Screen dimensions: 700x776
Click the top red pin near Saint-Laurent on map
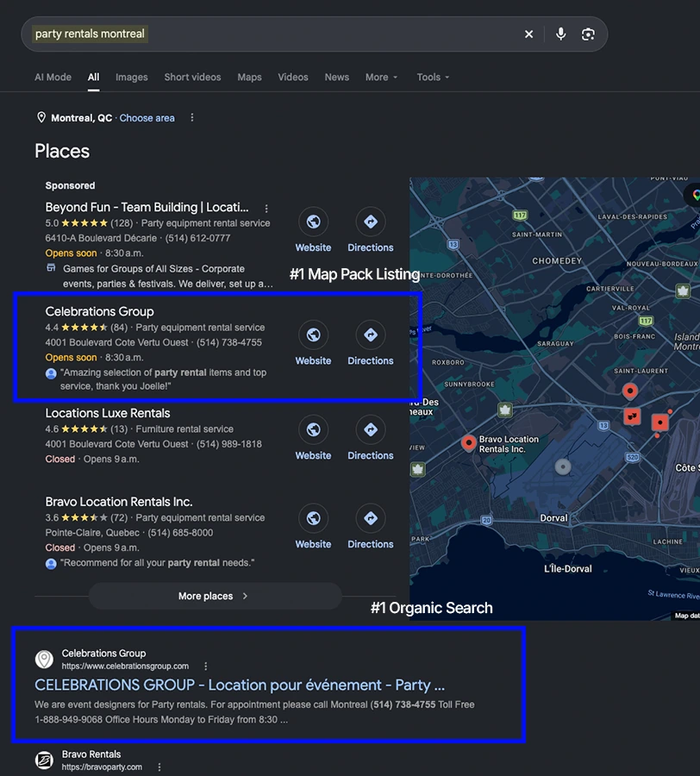tap(630, 391)
